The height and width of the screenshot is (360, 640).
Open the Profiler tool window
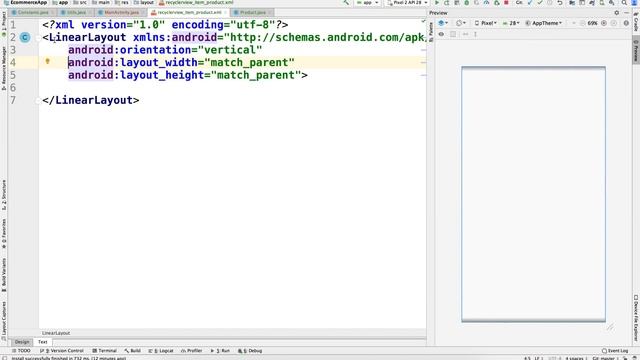click(x=191, y=351)
